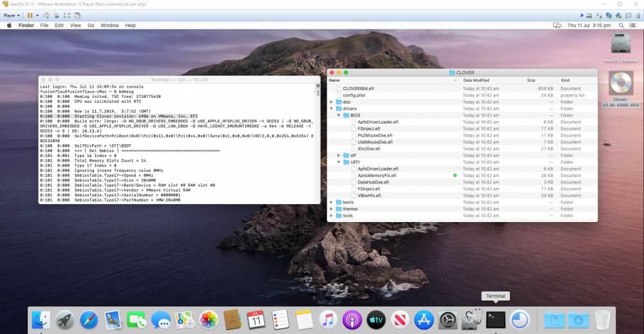Open Reminders from the Dock
The width and height of the screenshot is (644, 334).
tap(281, 320)
